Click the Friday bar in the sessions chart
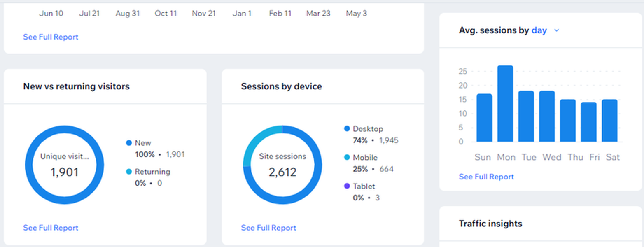The image size is (644, 247). (x=589, y=122)
